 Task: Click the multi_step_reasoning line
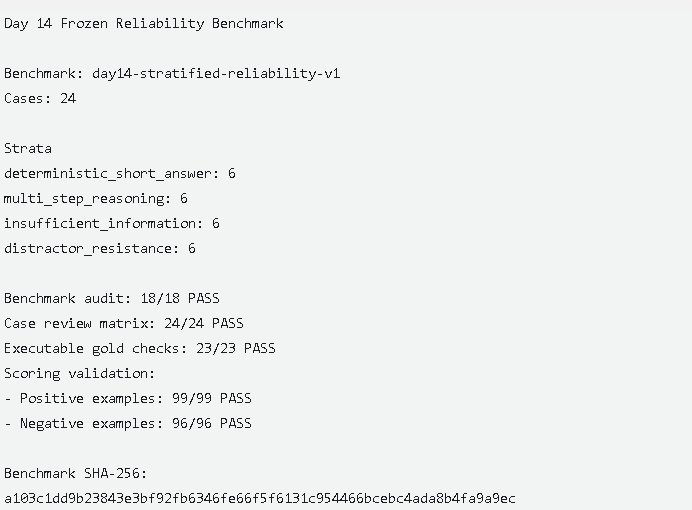96,199
